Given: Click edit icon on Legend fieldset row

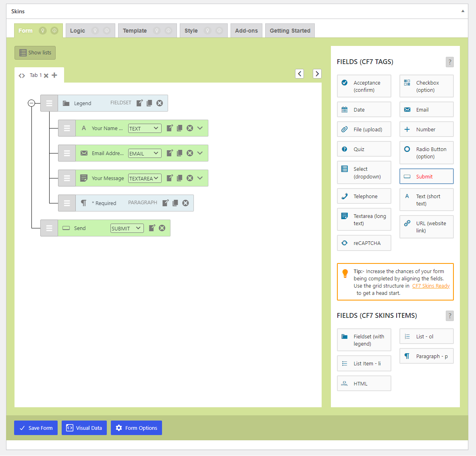Looking at the screenshot, I should (139, 103).
